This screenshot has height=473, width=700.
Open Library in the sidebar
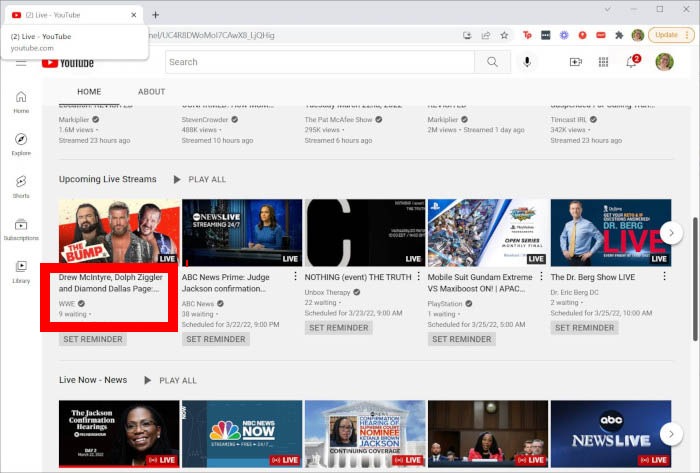(21, 272)
